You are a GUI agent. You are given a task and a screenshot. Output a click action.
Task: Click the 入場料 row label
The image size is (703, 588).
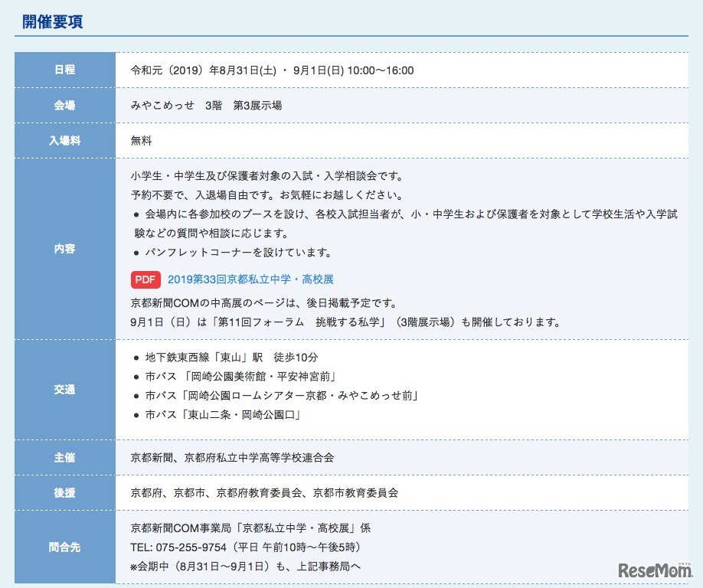[65, 141]
